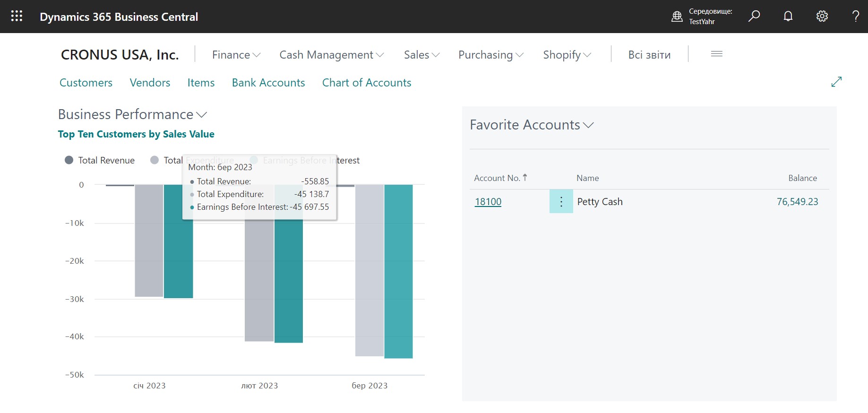Expand the Cash Management menu
Image resolution: width=868 pixels, height=413 pixels.
tap(331, 55)
